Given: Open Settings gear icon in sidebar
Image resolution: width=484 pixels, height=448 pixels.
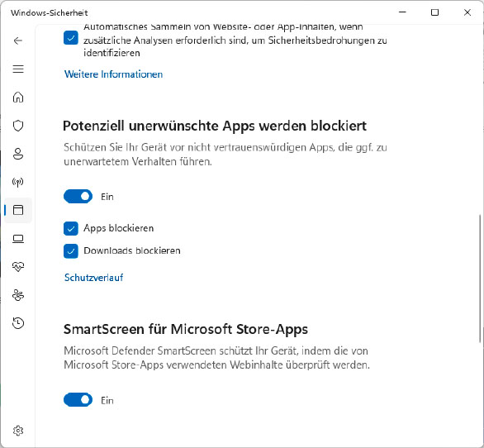Looking at the screenshot, I should pyautogui.click(x=18, y=431).
